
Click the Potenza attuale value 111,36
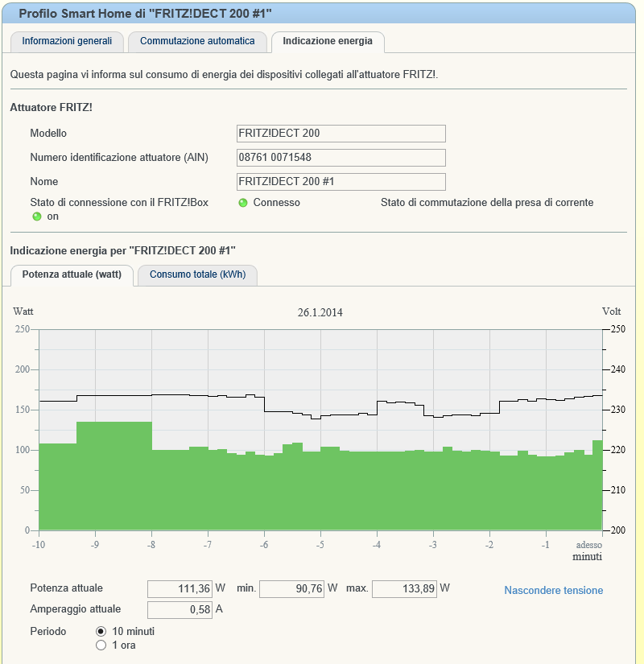click(180, 588)
